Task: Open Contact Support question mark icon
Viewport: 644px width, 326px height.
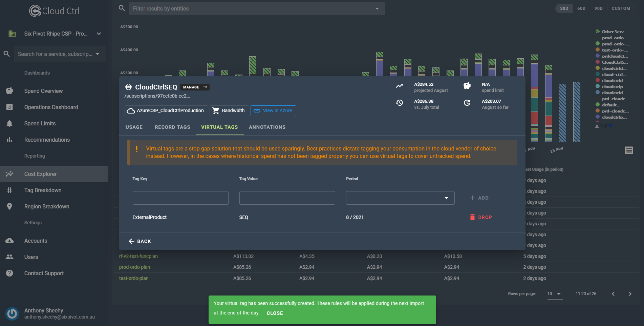Action: [9, 273]
